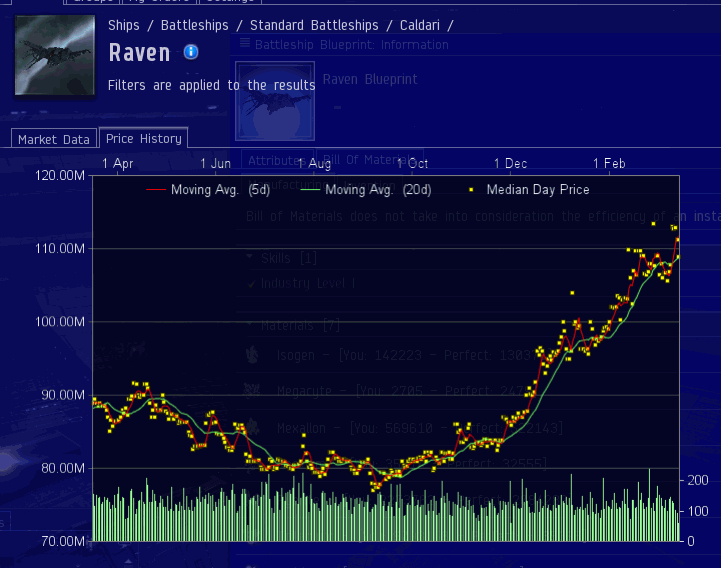Click the Mexallon material icon
Image resolution: width=721 pixels, height=568 pixels.
tap(252, 427)
